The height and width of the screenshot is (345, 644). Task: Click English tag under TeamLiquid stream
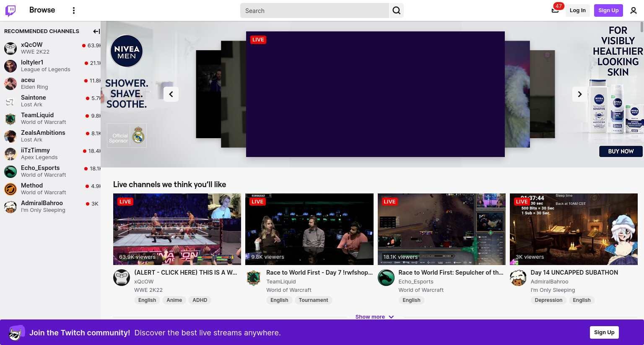pos(279,300)
